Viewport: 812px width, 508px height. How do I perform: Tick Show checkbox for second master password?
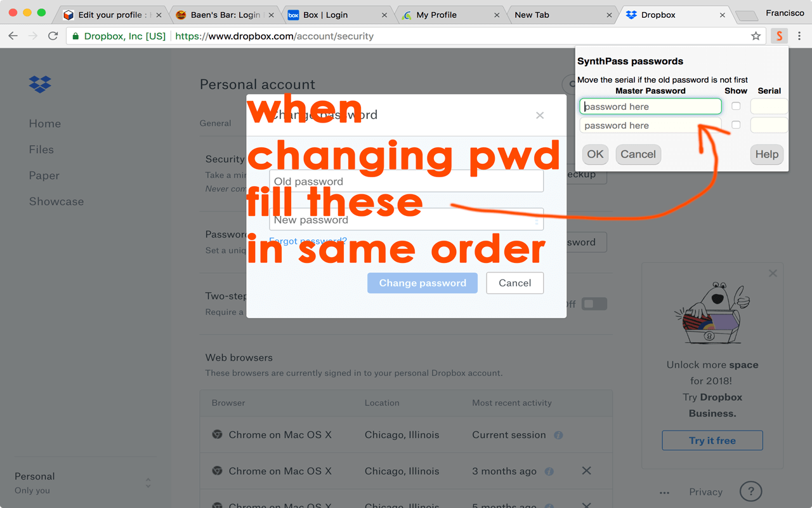coord(736,125)
